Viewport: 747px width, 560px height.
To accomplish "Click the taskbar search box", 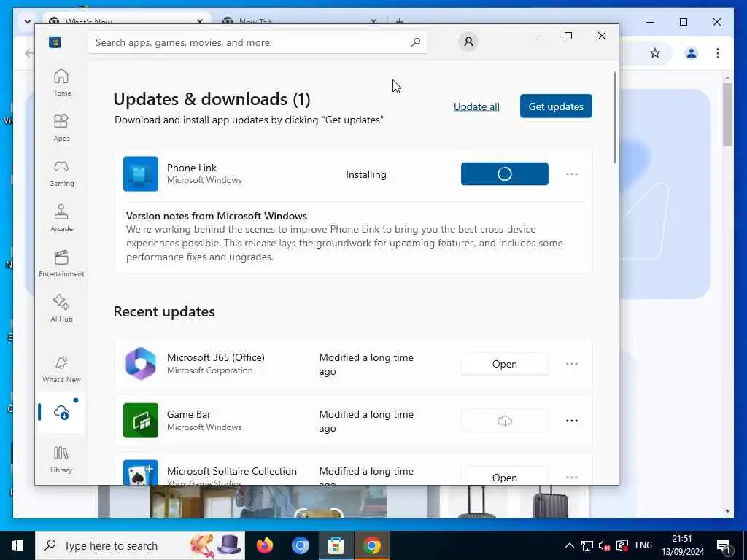I will pyautogui.click(x=140, y=545).
